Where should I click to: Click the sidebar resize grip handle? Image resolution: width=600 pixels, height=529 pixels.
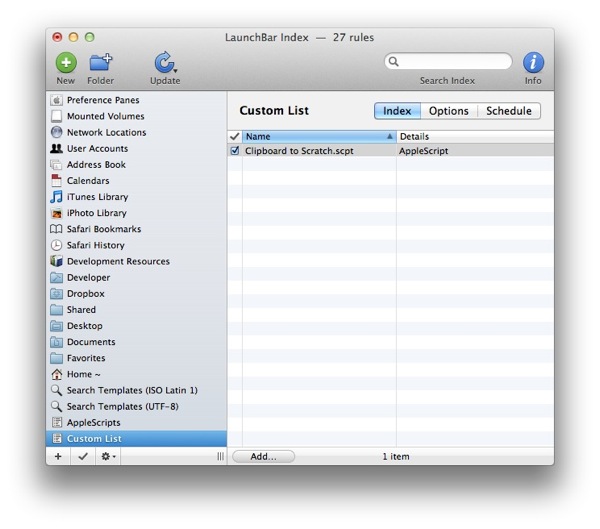point(220,456)
